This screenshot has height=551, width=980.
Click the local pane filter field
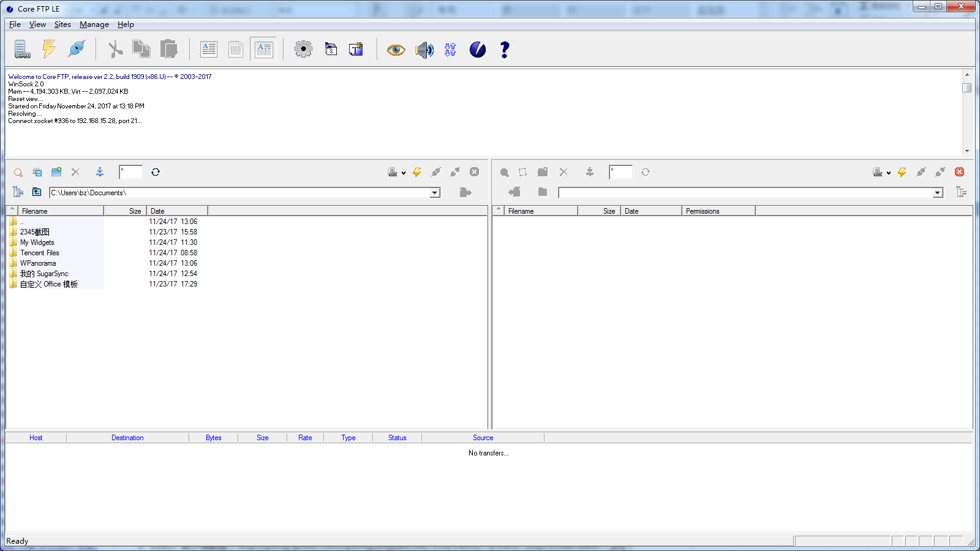click(x=130, y=172)
